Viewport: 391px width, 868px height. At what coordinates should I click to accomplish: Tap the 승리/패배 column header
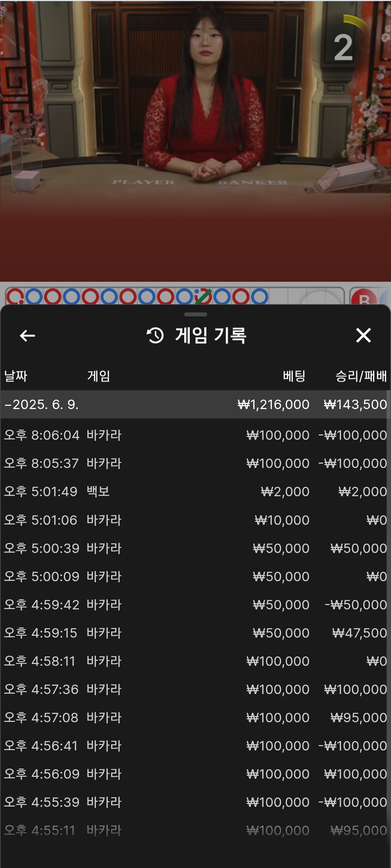(x=361, y=376)
